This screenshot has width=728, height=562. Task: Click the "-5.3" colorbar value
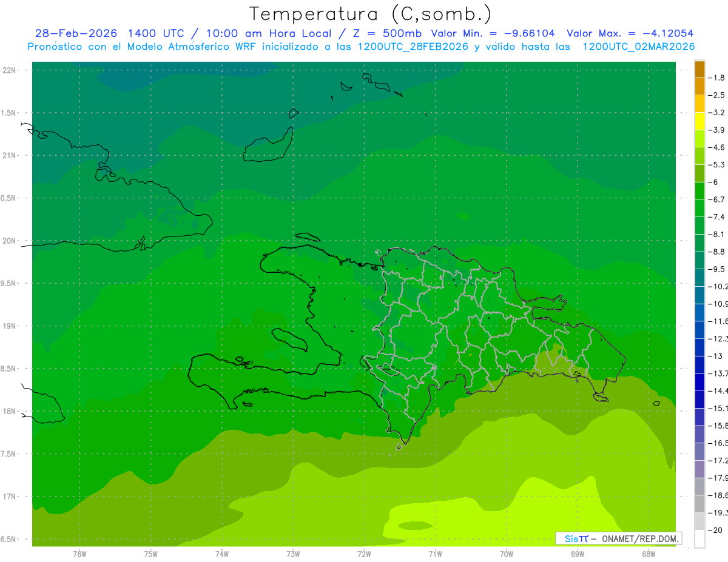coord(716,164)
